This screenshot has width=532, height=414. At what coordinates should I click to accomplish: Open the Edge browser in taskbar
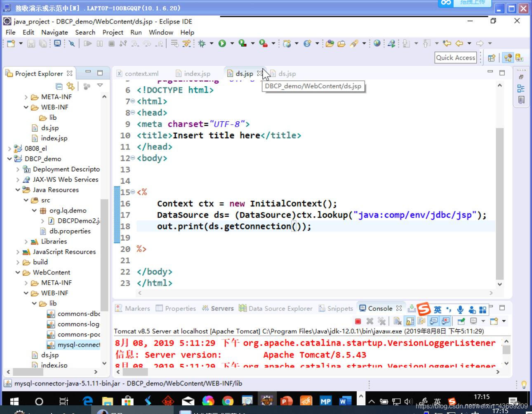tap(88, 401)
